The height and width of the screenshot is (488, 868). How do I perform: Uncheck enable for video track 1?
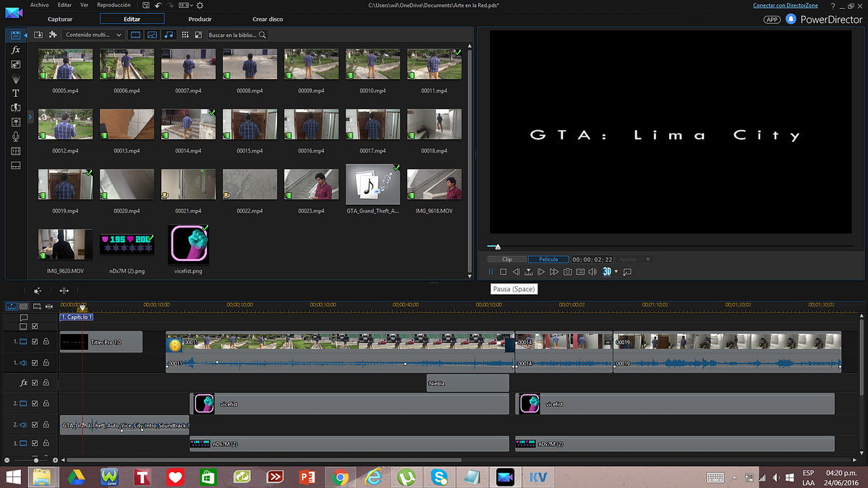35,341
